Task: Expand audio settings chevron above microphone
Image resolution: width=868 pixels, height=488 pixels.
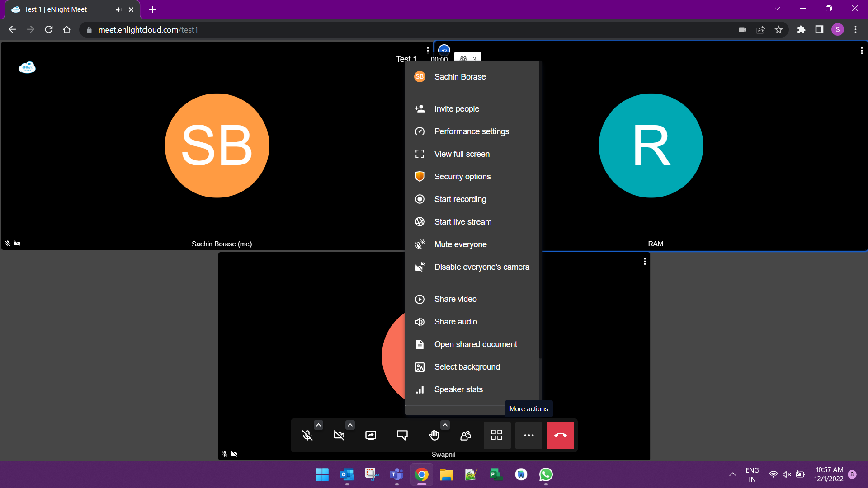Action: [318, 425]
